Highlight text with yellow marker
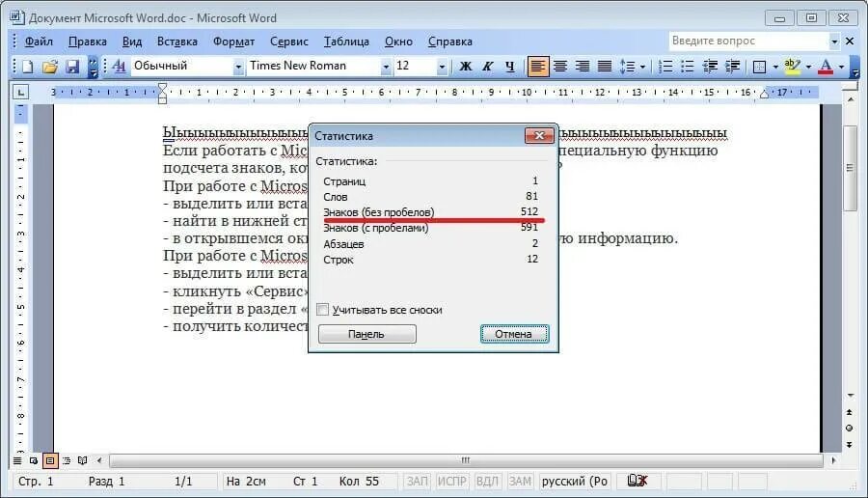 (x=792, y=67)
